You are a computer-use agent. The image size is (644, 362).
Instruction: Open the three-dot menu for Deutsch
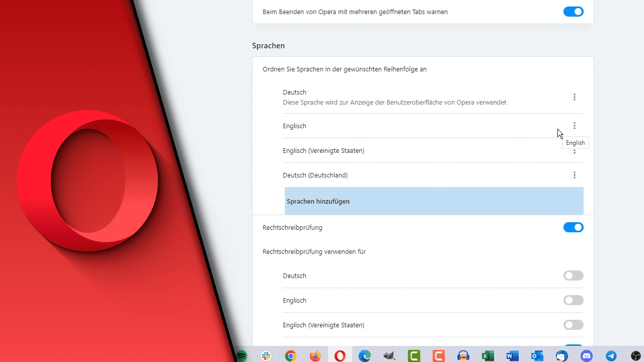(x=574, y=97)
